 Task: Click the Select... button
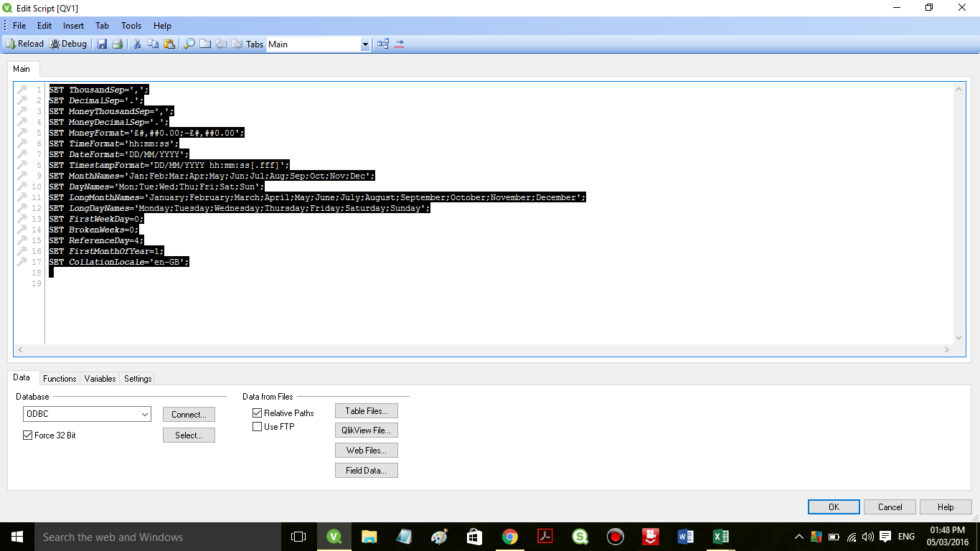[189, 435]
